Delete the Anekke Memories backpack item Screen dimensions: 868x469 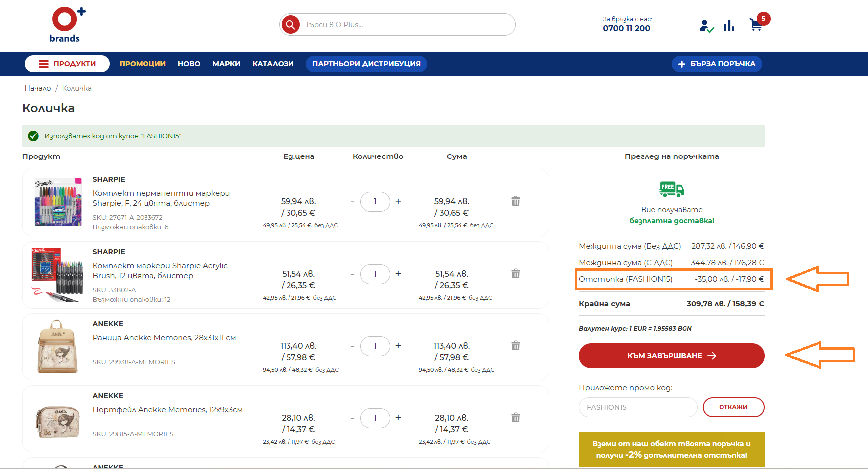click(516, 346)
